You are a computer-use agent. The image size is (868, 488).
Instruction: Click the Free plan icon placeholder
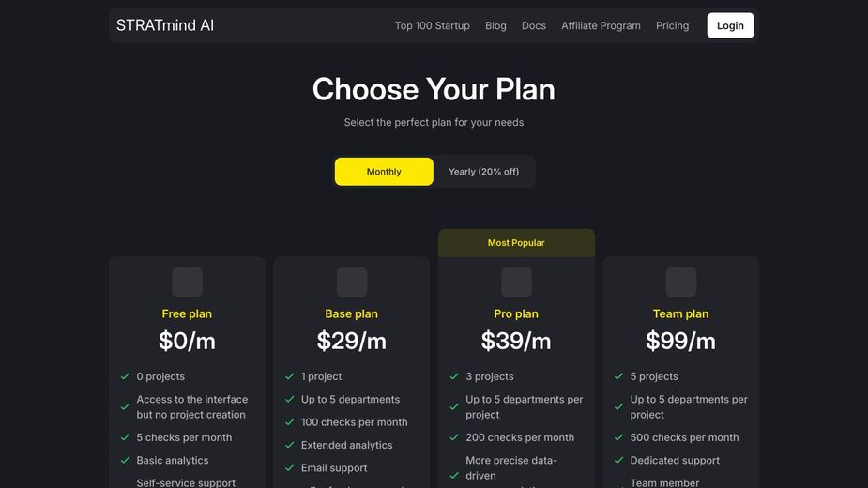click(x=187, y=282)
